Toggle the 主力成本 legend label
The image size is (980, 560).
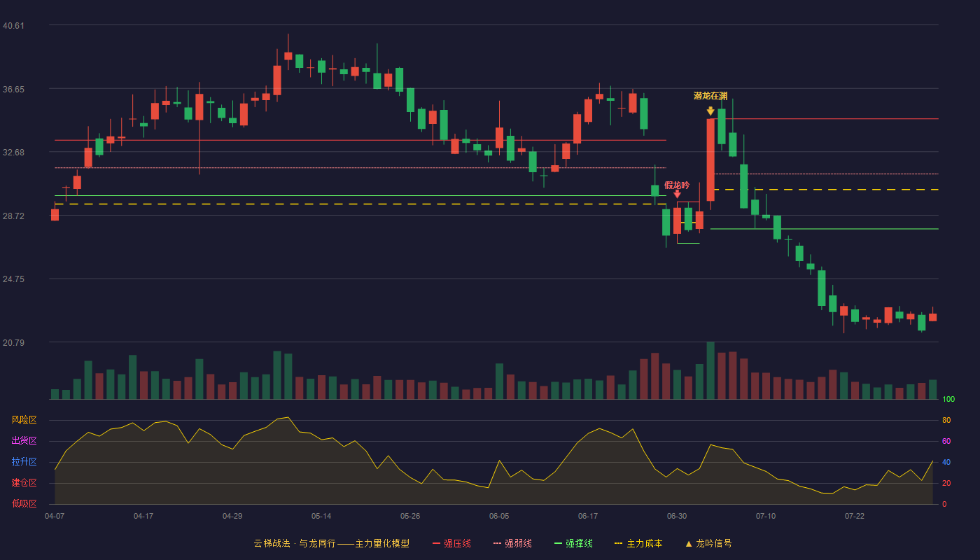tap(644, 543)
